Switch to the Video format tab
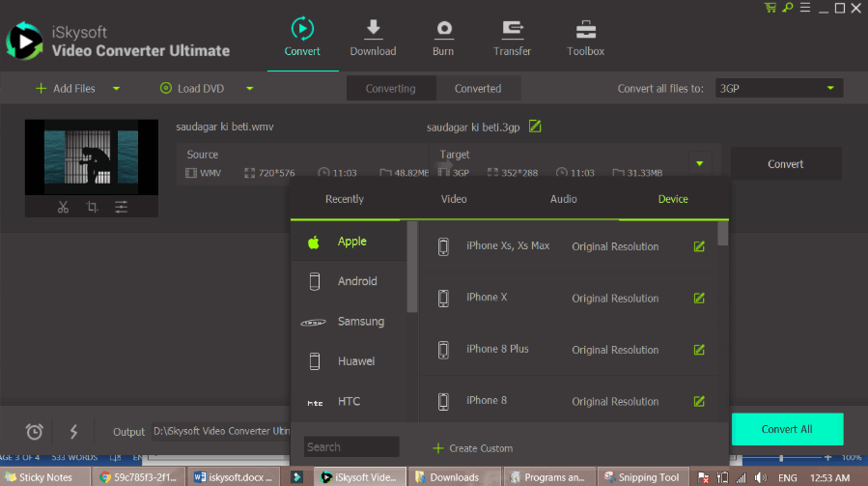Screen dimensions: 868x486 pos(454,199)
